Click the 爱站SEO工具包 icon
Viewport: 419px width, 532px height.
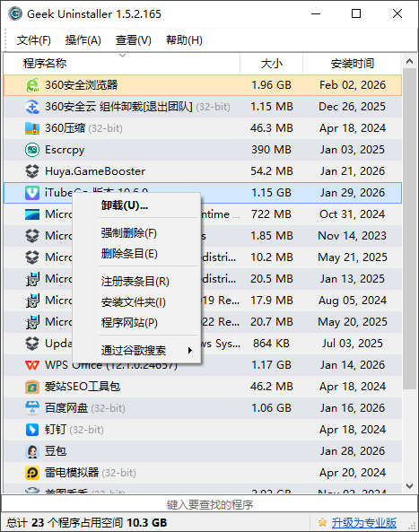tap(32, 387)
